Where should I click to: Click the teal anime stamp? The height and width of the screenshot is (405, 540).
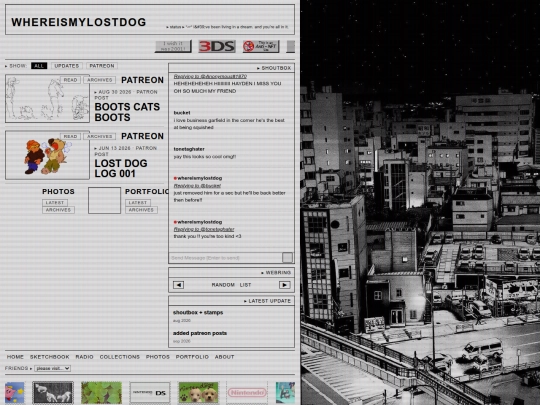click(x=285, y=393)
